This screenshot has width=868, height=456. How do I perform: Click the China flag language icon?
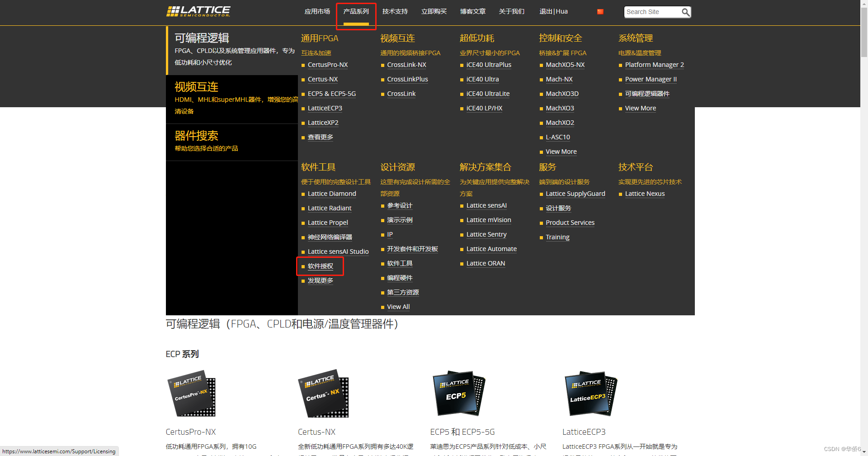[600, 12]
